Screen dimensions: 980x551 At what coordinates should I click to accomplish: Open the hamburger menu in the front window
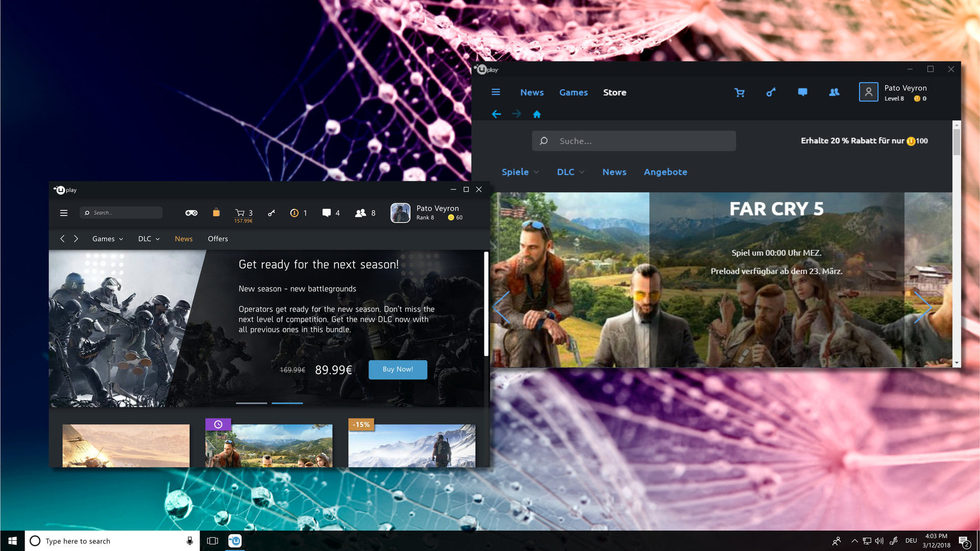tap(63, 213)
